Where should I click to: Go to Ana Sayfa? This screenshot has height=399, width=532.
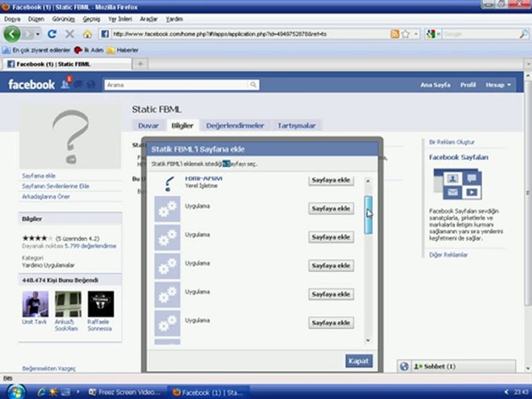tap(436, 85)
